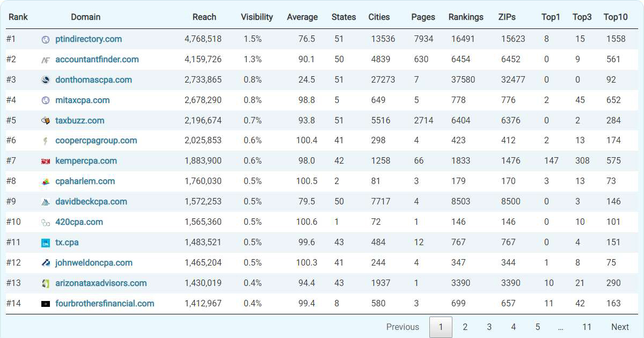The image size is (644, 338).
Task: Sort table by Rankings column header
Action: [466, 17]
